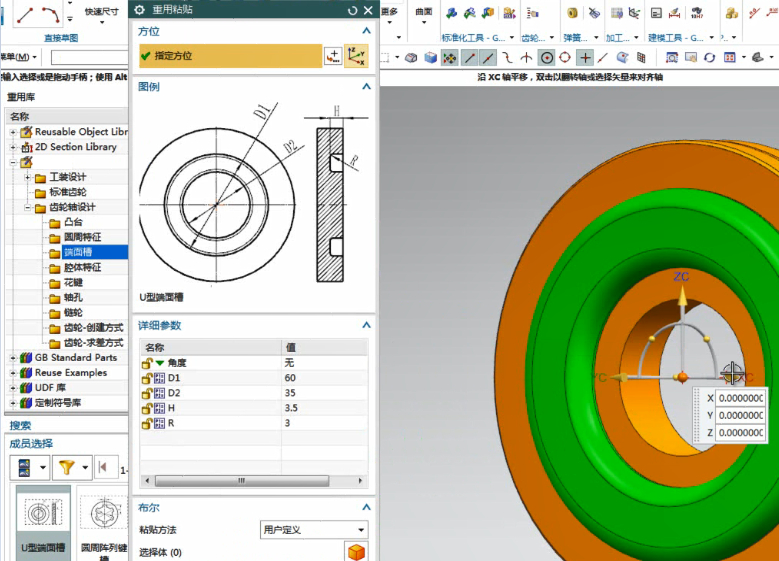Open the point dialog icon beside 指定方位
779x561 pixels.
(x=333, y=56)
